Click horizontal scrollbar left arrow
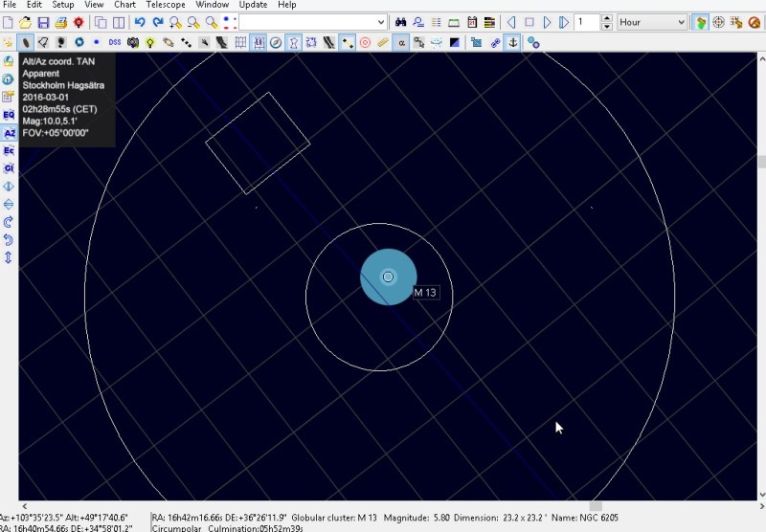Screen dimensions: 766x532 coord(25,506)
